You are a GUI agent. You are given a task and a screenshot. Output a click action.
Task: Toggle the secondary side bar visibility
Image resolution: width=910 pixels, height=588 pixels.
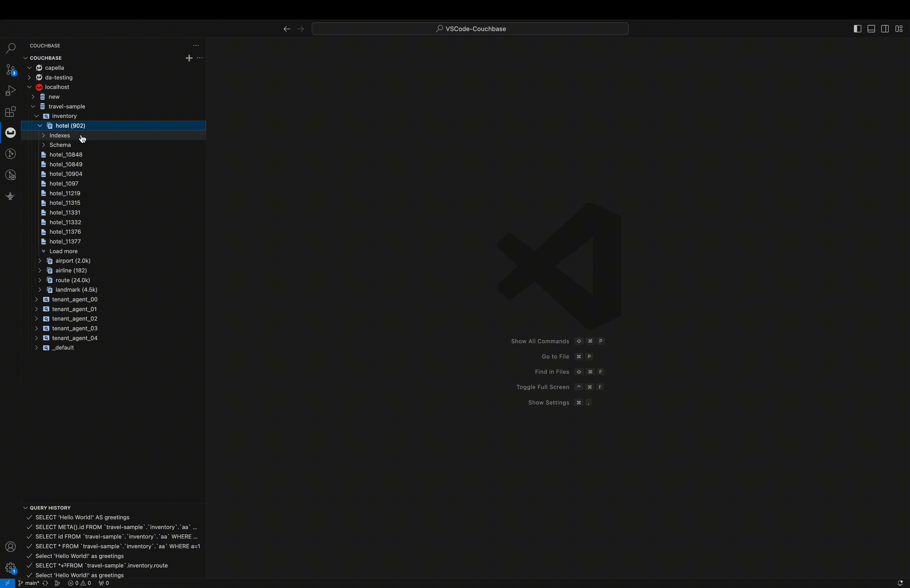point(885,29)
